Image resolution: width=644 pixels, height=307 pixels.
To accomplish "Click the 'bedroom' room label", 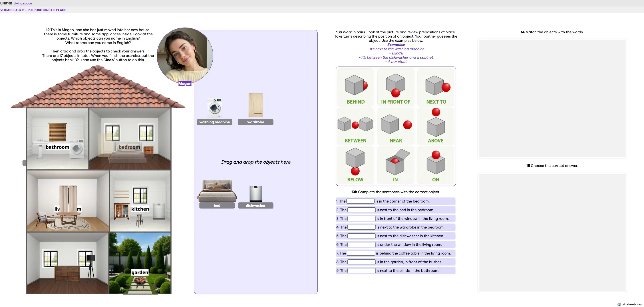I will tap(129, 147).
